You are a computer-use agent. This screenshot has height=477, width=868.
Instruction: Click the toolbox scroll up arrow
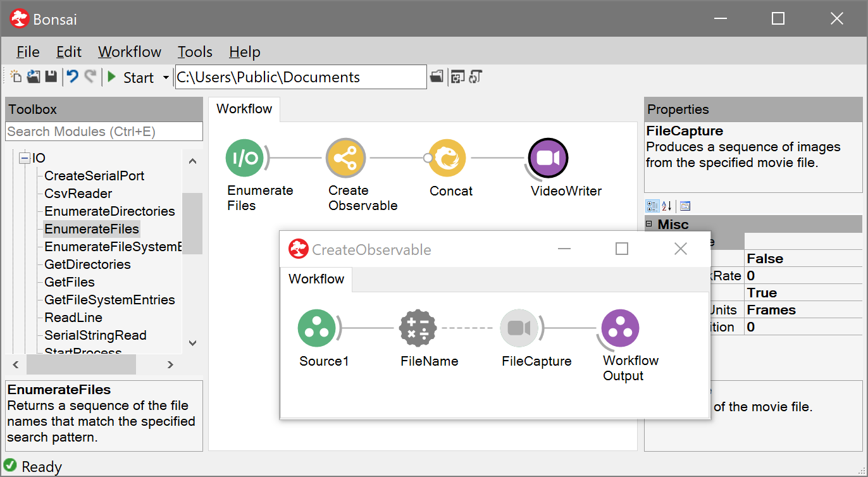click(192, 161)
